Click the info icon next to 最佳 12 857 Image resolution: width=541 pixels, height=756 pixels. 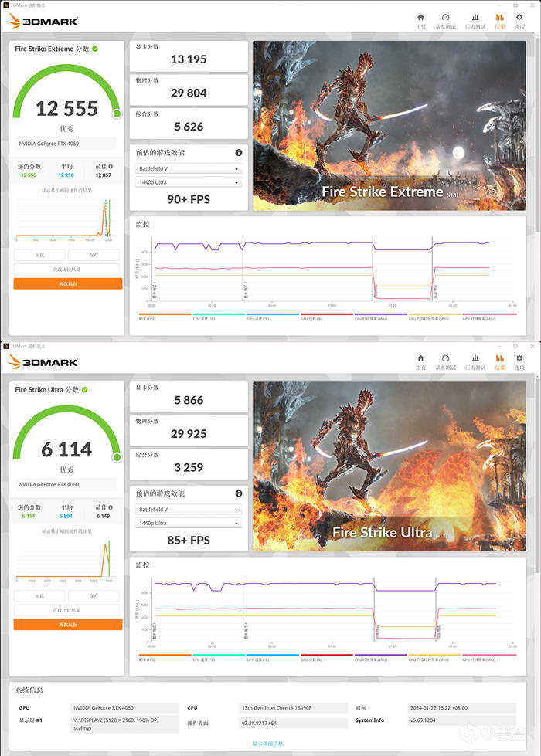[111, 166]
